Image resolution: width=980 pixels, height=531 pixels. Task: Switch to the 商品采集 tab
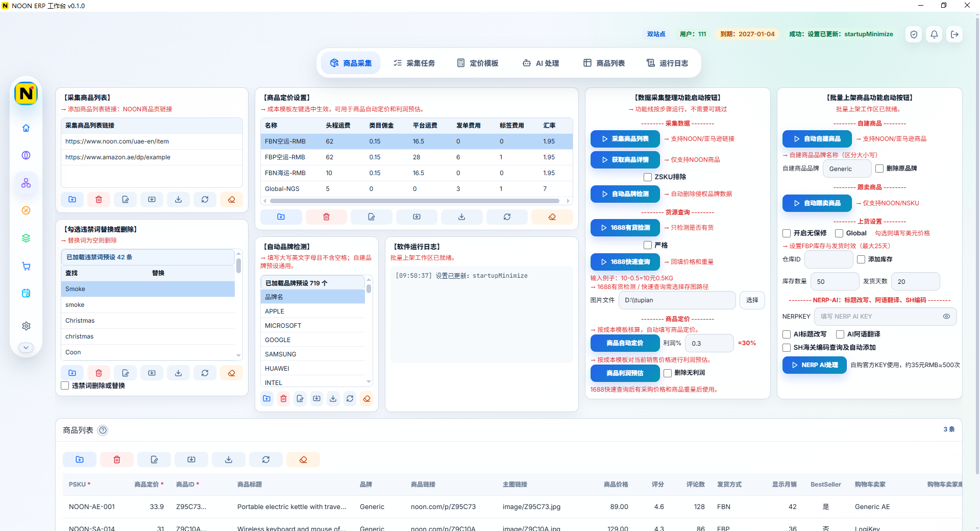pyautogui.click(x=351, y=63)
